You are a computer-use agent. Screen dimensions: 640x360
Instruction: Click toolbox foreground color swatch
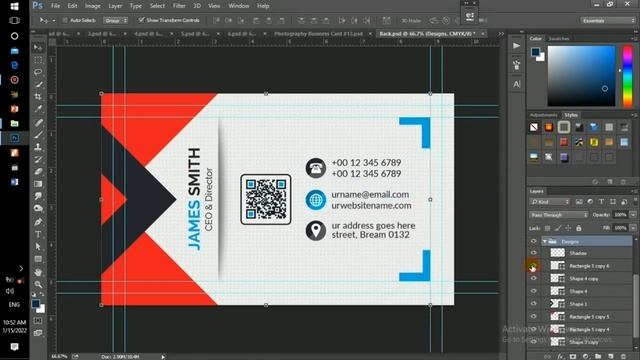click(36, 304)
